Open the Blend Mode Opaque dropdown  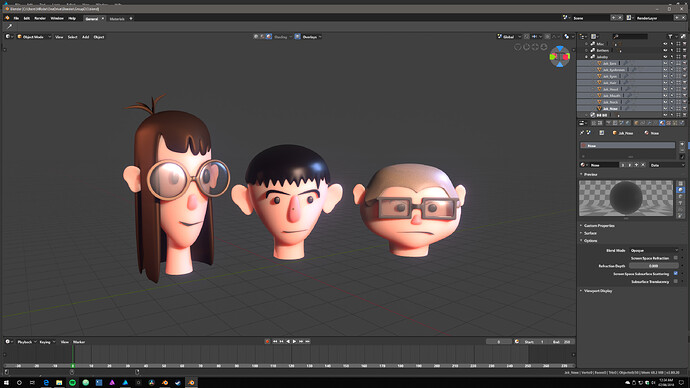click(x=654, y=250)
